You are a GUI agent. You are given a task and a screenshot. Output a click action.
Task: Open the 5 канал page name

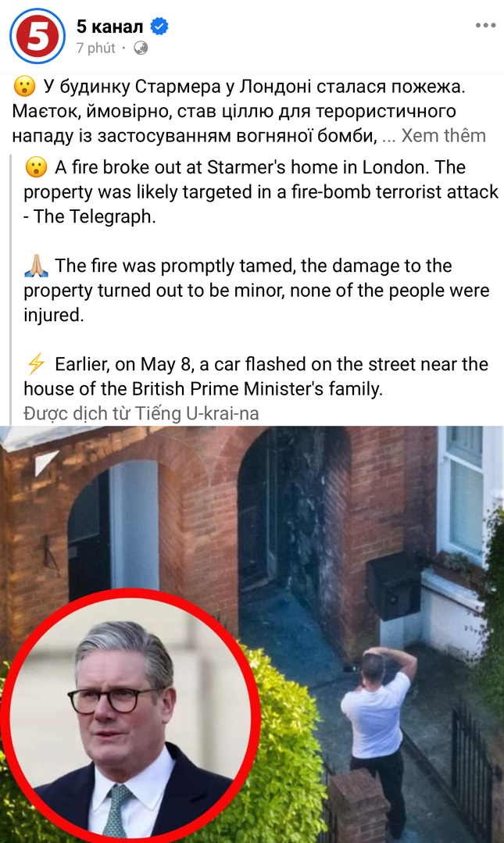tap(109, 26)
